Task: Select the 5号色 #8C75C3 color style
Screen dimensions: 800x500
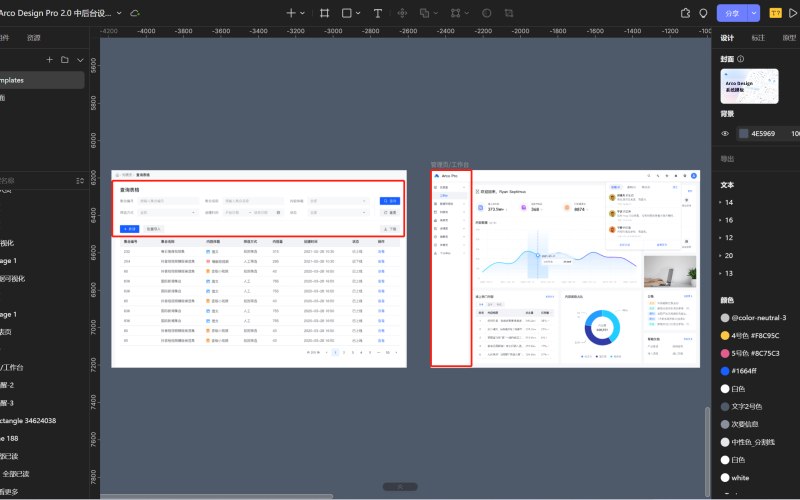Action: [x=749, y=353]
